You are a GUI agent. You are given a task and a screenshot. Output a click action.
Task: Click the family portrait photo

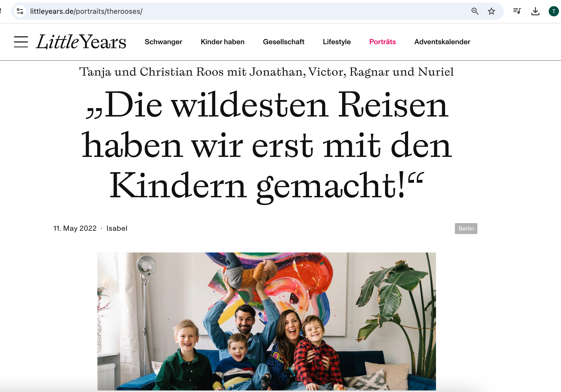[266, 321]
